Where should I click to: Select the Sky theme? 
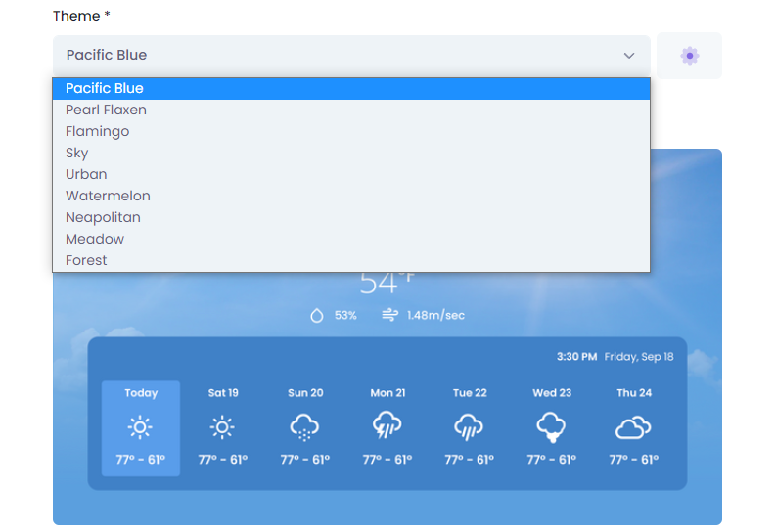(x=351, y=153)
